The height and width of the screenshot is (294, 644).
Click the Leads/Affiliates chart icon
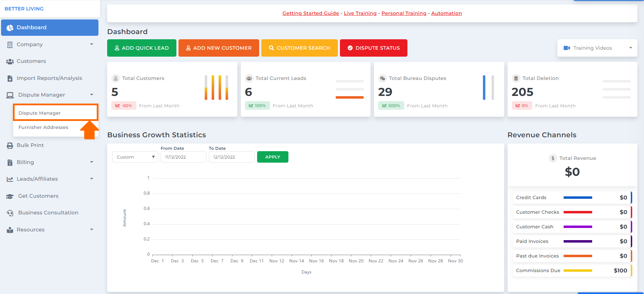pyautogui.click(x=10, y=179)
